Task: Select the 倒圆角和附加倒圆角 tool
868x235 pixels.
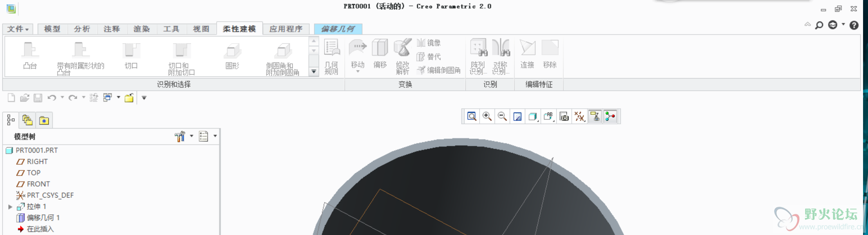Action: tap(283, 58)
